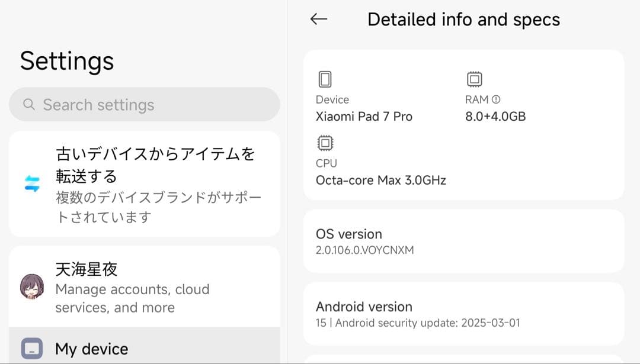Tap the Xiaomi Pad 7 Pro device name
Image resolution: width=640 pixels, height=364 pixels.
point(364,116)
